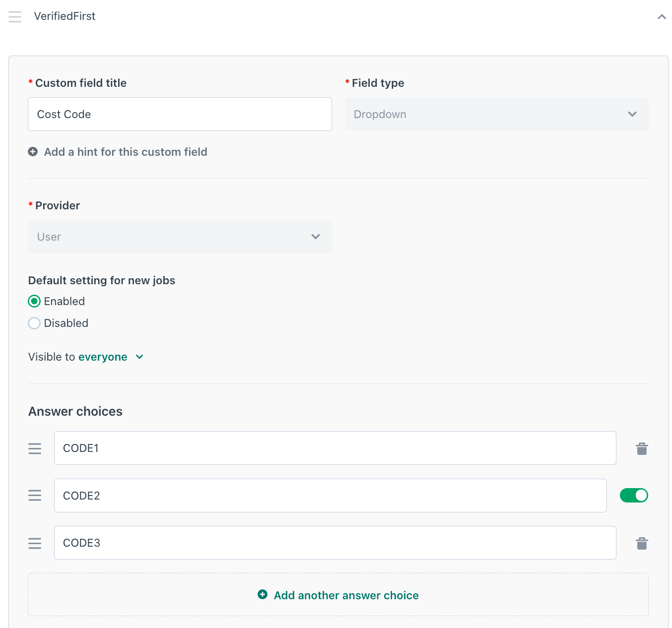
Task: Click the CODE1 answer choice field
Action: click(x=335, y=448)
